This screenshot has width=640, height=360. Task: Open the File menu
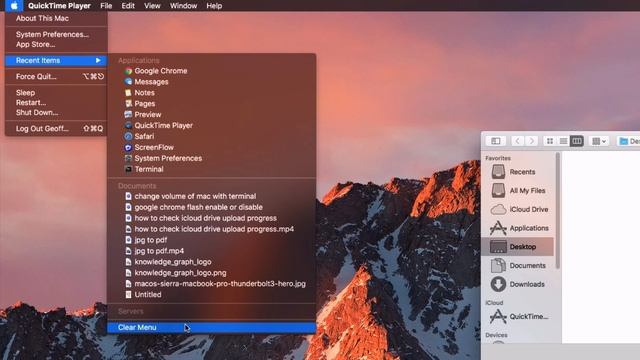pos(106,6)
